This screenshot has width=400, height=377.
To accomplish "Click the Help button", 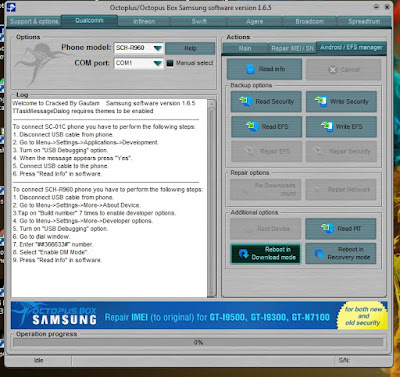I will coord(190,48).
